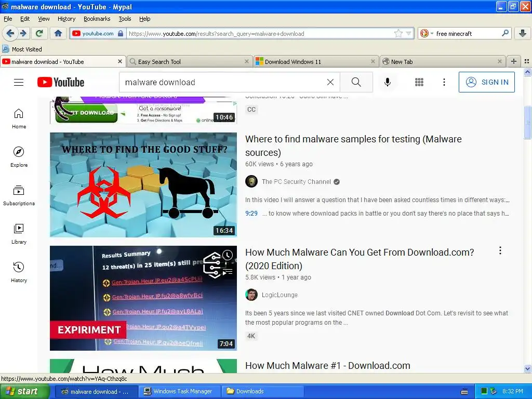Screen dimensions: 532x399
Task: Jump to 9:29 timestamp link
Action: 251,214
